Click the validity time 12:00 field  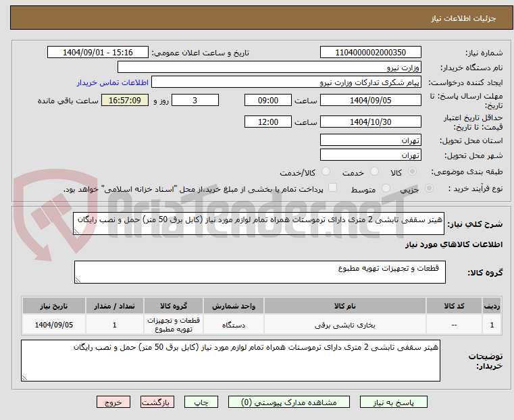point(268,122)
